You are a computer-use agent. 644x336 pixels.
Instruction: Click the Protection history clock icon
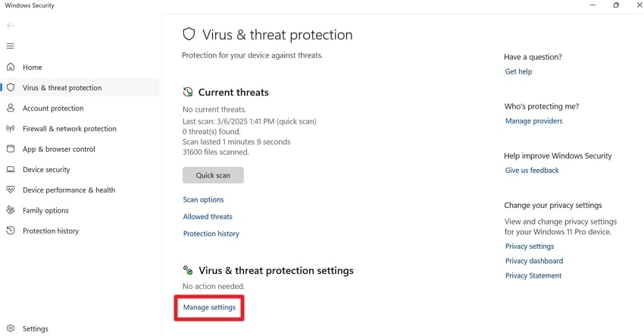pyautogui.click(x=11, y=231)
